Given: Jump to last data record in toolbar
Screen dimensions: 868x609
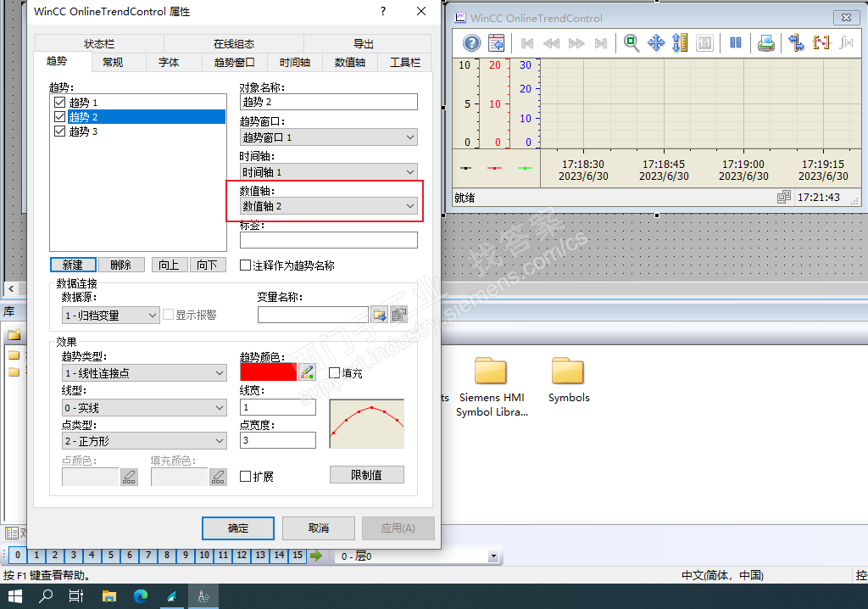Looking at the screenshot, I should tap(601, 43).
